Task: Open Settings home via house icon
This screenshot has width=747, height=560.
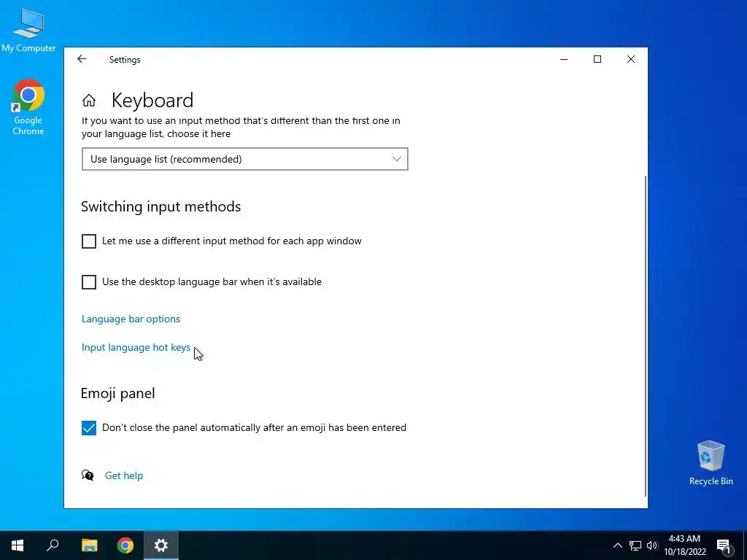Action: 89,101
